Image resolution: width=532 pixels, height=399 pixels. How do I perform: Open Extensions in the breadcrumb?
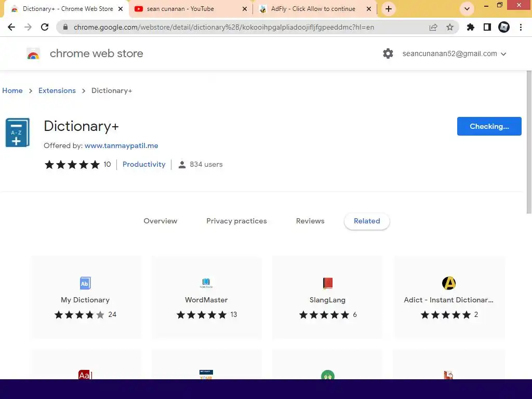(57, 90)
